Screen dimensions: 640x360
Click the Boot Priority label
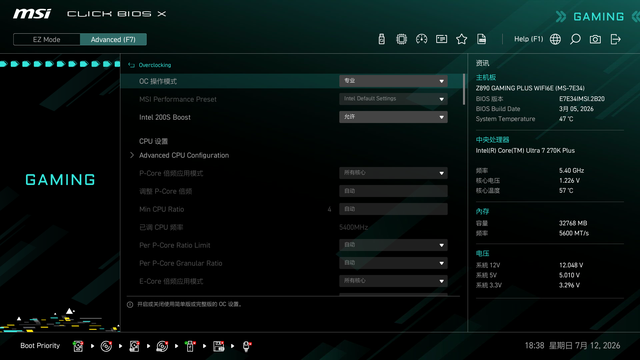pos(40,346)
